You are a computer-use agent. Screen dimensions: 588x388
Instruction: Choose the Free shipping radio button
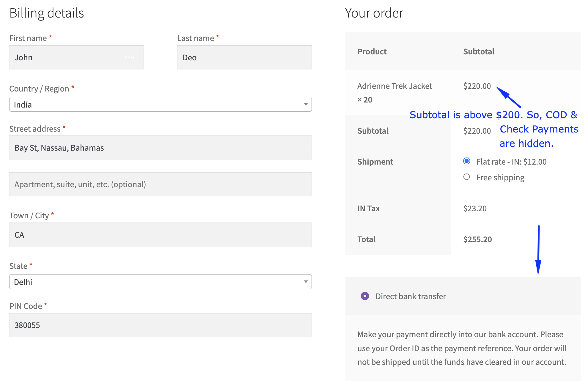[467, 177]
